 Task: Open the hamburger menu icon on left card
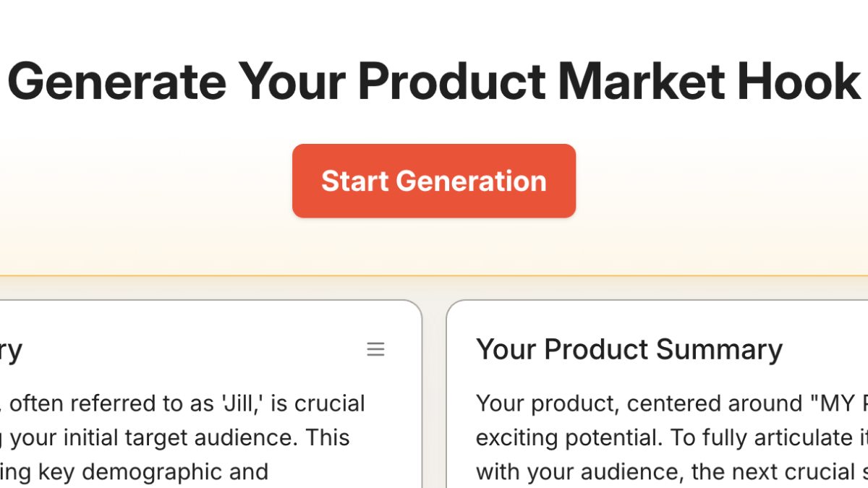point(375,350)
